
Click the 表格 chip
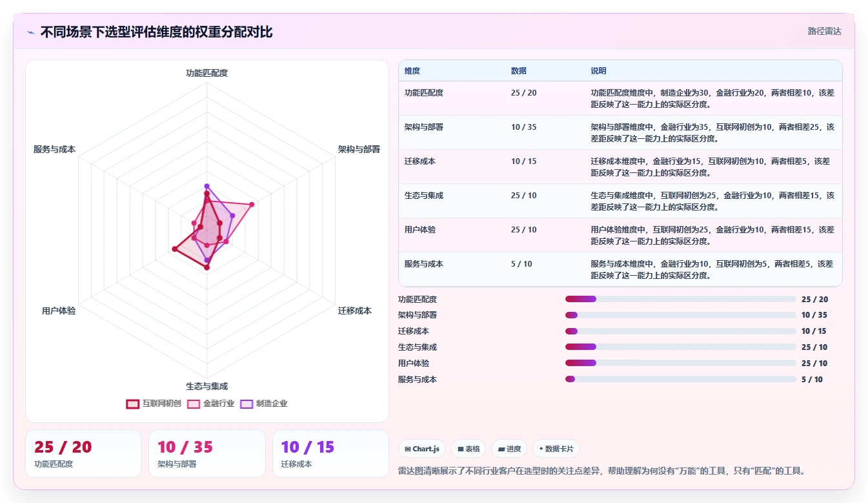(x=469, y=449)
